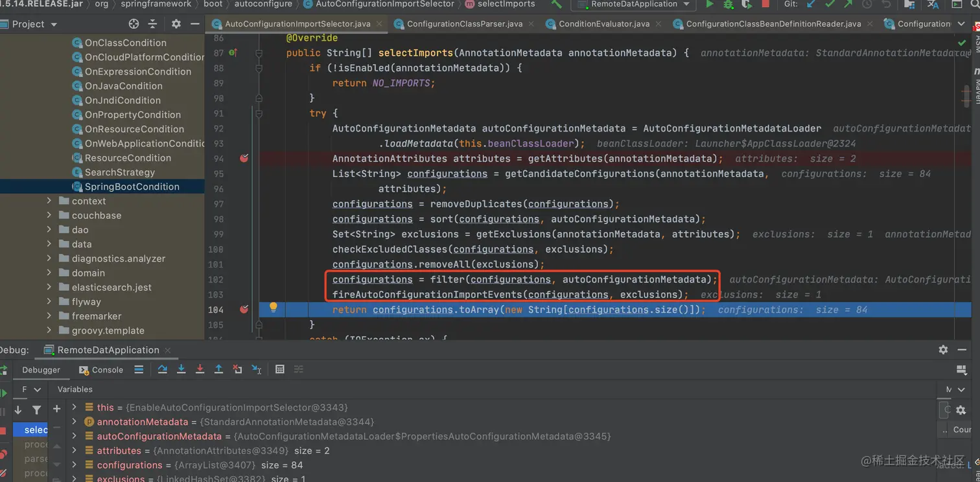Update project via Git blue arrow icon
980x482 pixels.
[x=811, y=5]
